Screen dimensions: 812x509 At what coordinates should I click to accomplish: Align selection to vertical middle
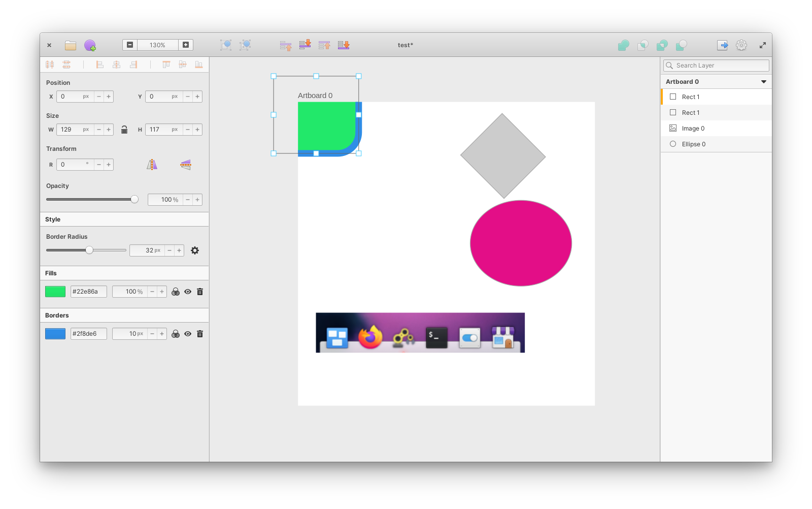tap(183, 65)
